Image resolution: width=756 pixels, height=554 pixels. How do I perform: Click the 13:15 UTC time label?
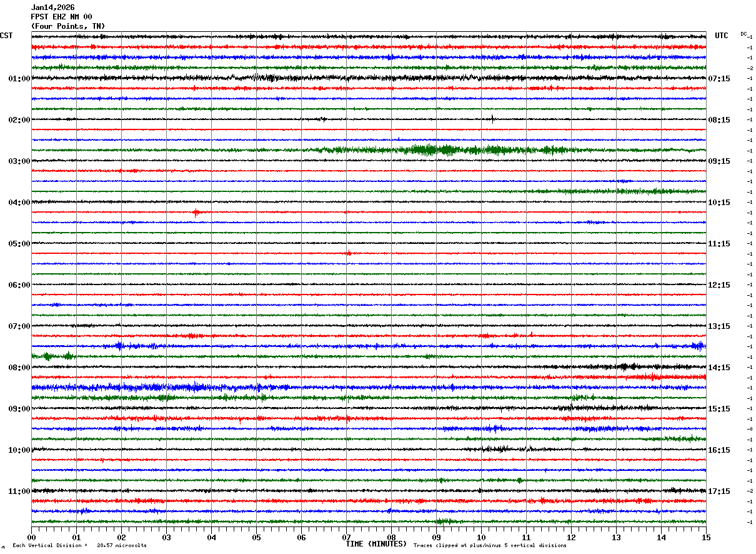720,326
